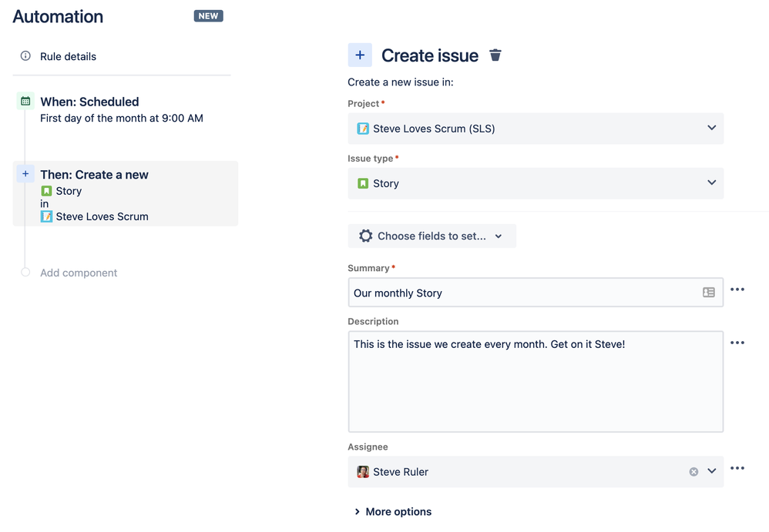This screenshot has width=769, height=532.
Task: Open the three-dot menu beside Summary
Action: [x=737, y=289]
